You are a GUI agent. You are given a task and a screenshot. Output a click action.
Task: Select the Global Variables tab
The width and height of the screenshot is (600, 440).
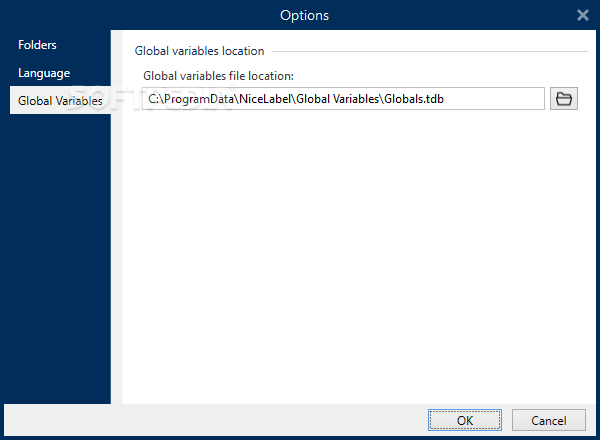click(x=60, y=100)
